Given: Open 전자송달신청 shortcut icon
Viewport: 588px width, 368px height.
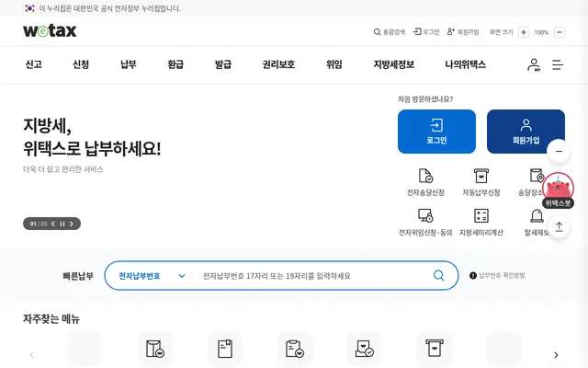Looking at the screenshot, I should coord(425,182).
